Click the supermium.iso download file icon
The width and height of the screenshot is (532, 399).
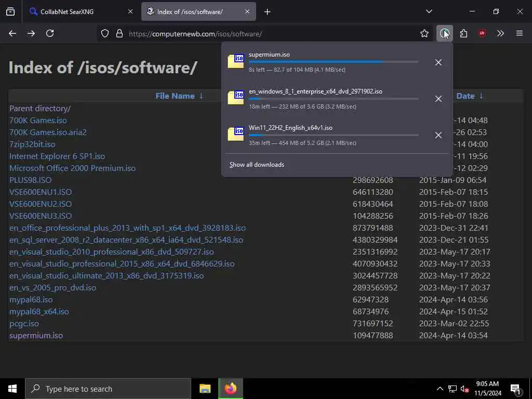[236, 61]
